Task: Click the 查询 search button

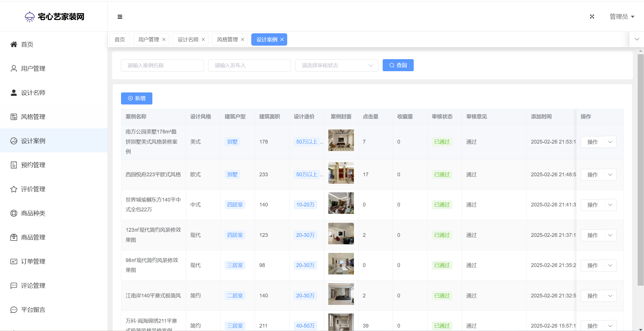Action: click(x=398, y=65)
